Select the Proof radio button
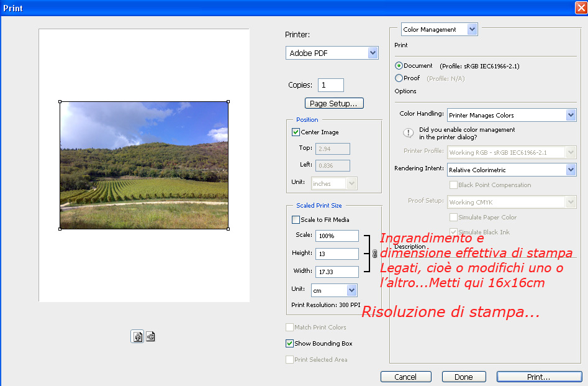Screen dimensions: 588x386 coord(399,78)
